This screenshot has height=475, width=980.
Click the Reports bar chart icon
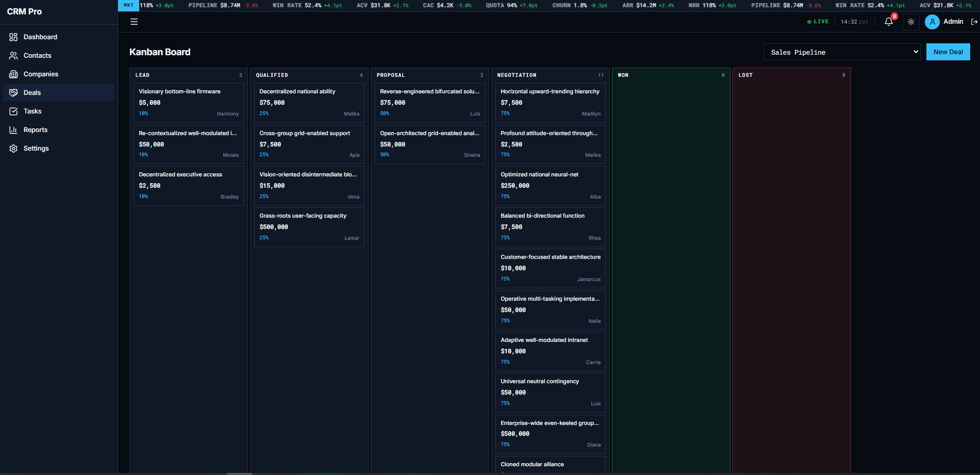click(13, 130)
